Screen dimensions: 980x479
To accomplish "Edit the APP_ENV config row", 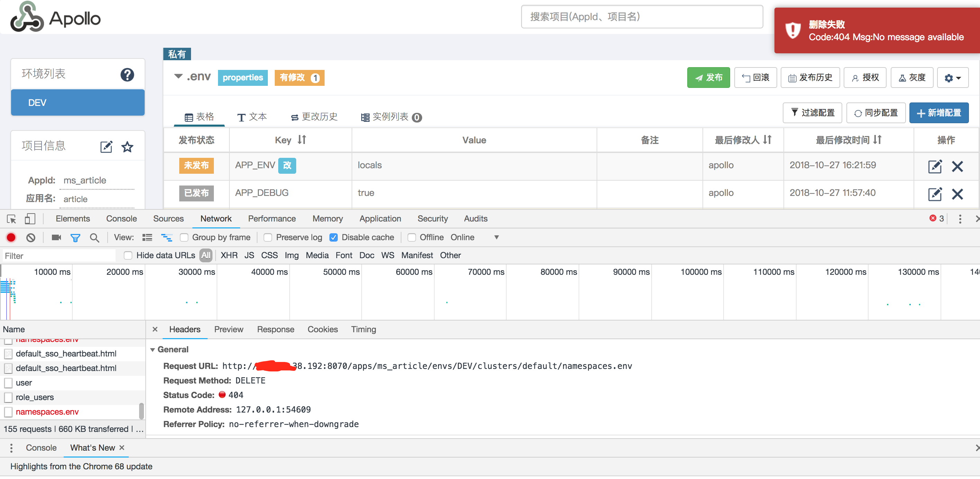I will (x=935, y=166).
